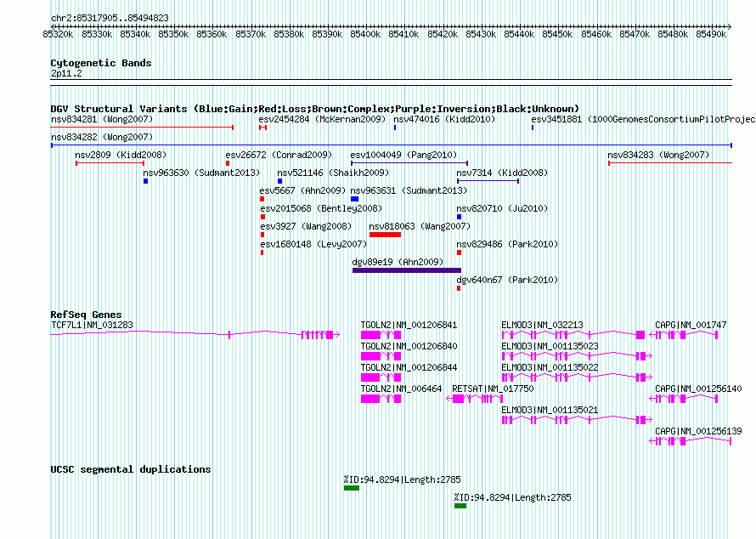Image resolution: width=756 pixels, height=539 pixels.
Task: Open the nsv829486 (Park2010) label
Action: pyautogui.click(x=507, y=244)
